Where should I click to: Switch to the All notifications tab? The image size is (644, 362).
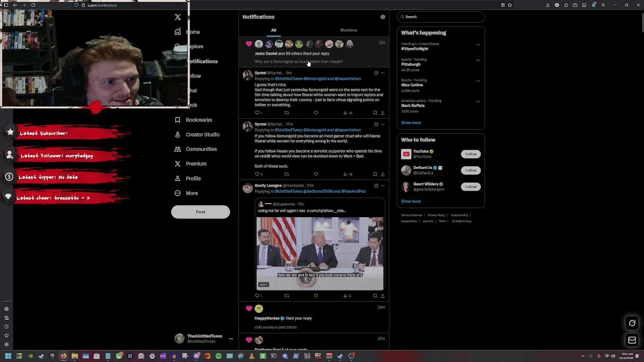click(x=274, y=30)
